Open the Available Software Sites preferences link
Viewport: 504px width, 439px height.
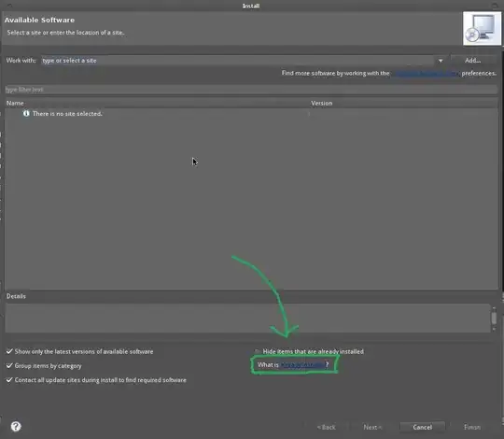coord(426,74)
